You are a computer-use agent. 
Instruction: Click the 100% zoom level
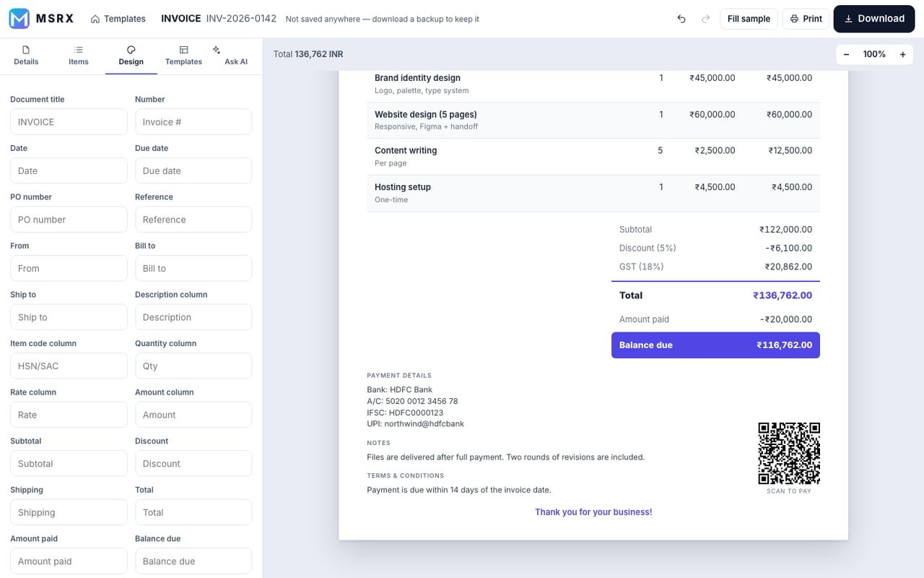point(874,54)
